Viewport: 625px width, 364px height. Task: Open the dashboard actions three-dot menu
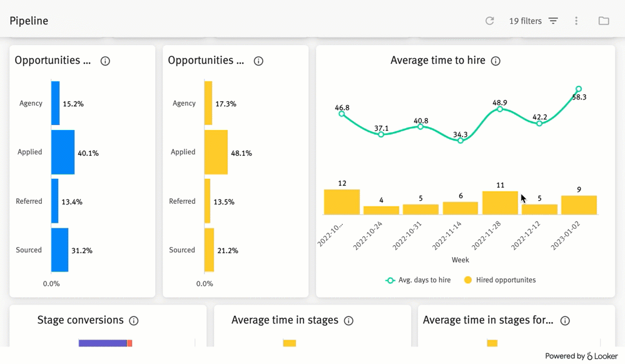click(x=576, y=21)
